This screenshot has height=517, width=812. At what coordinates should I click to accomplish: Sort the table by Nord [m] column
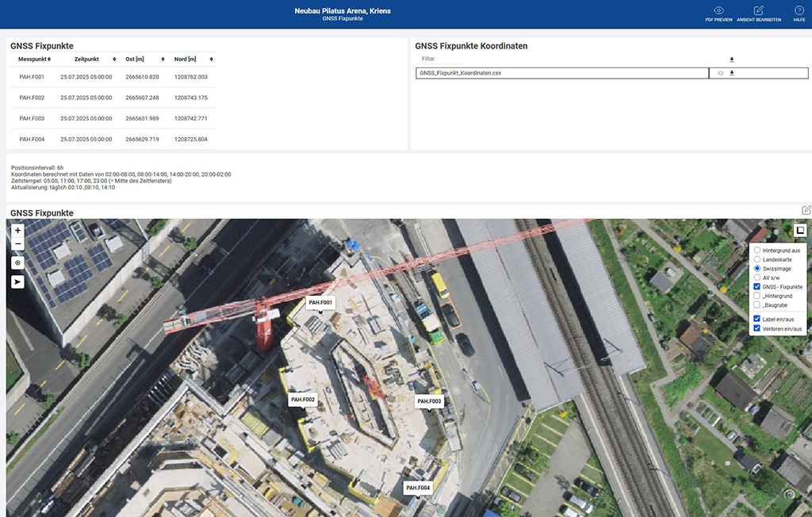pos(190,59)
